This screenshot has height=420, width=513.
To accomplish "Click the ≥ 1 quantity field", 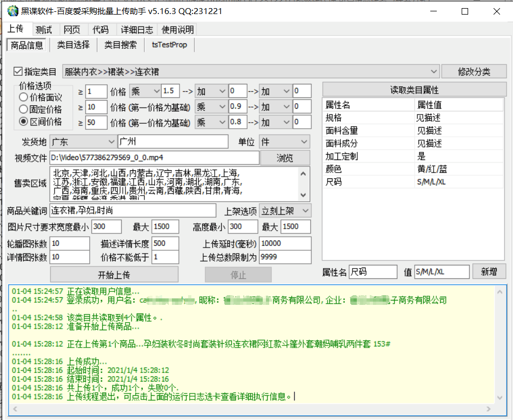I will click(x=96, y=91).
